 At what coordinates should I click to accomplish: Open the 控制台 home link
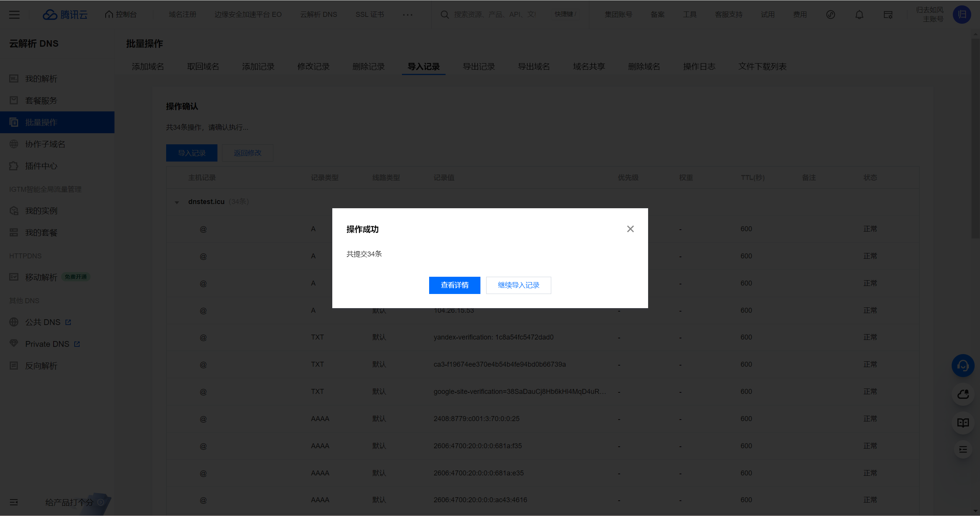[x=121, y=15]
